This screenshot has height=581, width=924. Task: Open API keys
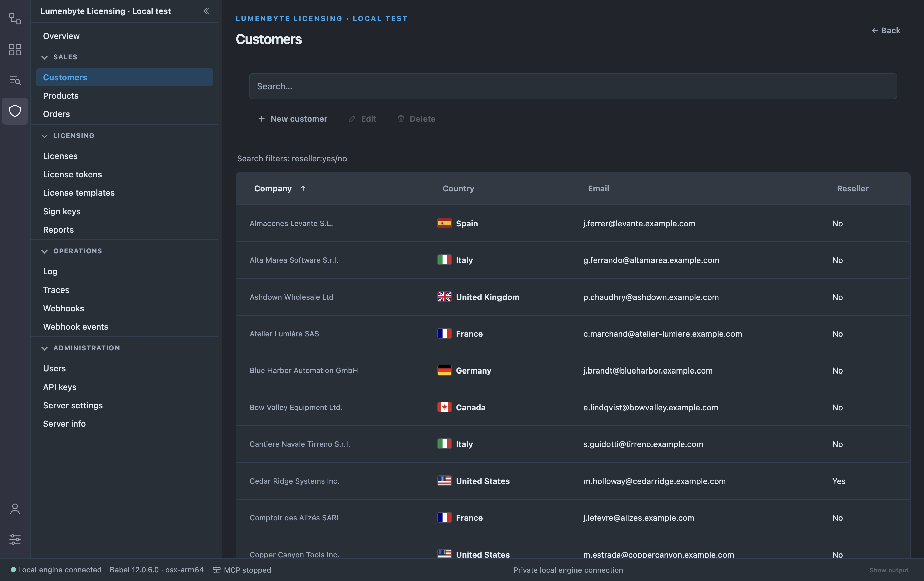[x=124, y=387]
